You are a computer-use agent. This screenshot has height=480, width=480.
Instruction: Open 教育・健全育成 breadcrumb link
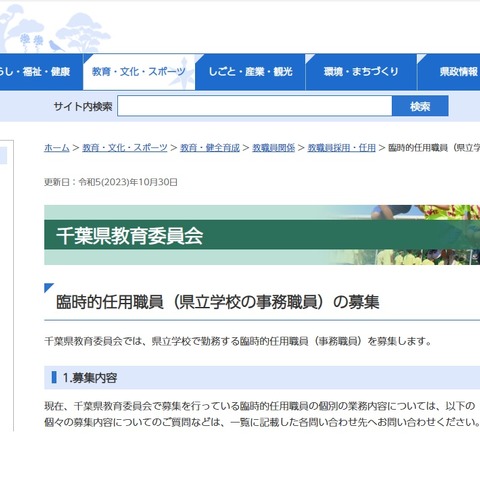click(210, 147)
